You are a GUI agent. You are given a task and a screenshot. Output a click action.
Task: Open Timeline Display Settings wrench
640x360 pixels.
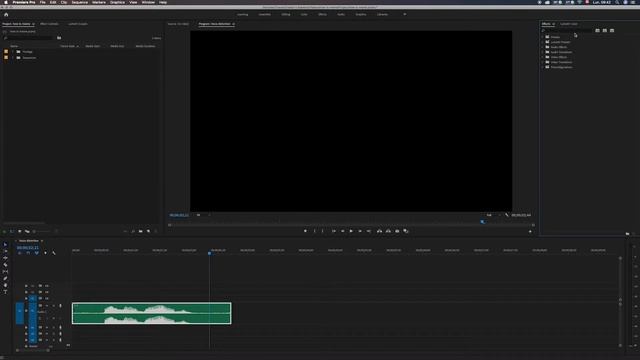(x=53, y=253)
